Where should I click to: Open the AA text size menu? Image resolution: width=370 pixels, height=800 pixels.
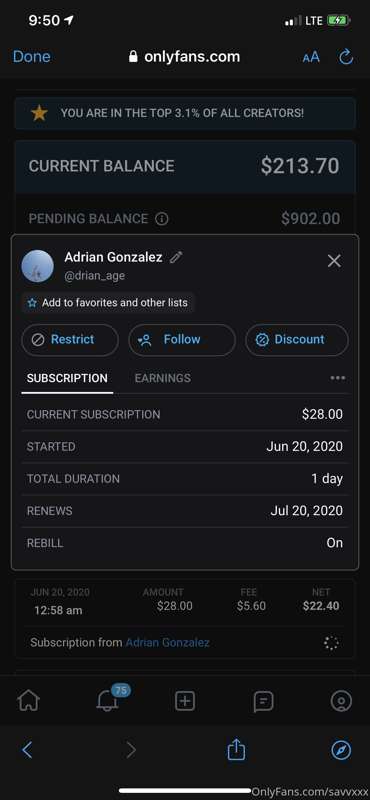tap(311, 57)
